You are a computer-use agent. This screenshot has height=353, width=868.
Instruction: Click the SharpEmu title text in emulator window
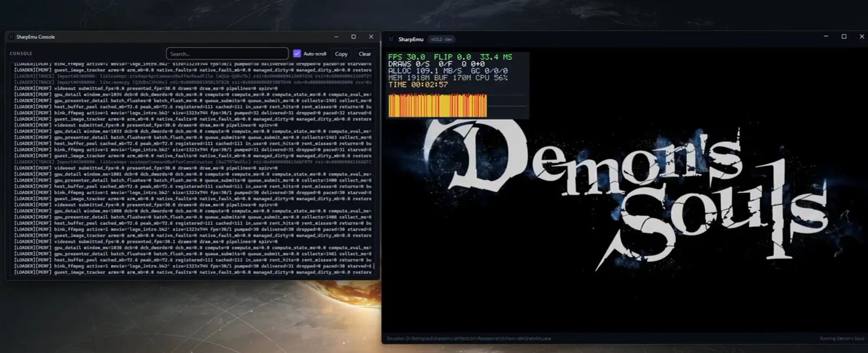[411, 39]
